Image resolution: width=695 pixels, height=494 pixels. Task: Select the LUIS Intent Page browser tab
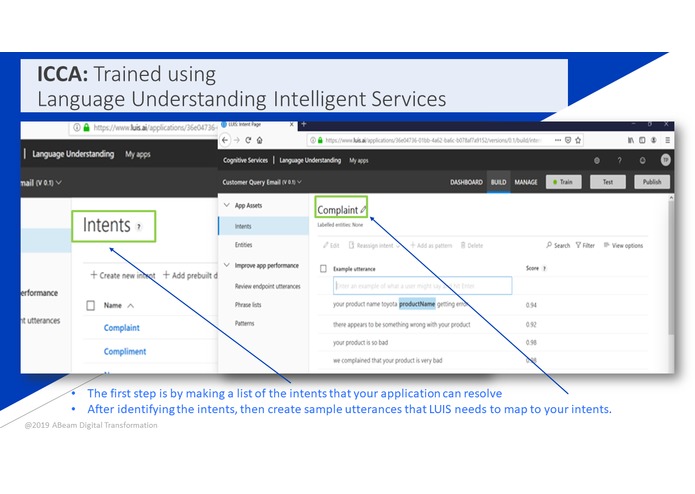pos(257,124)
